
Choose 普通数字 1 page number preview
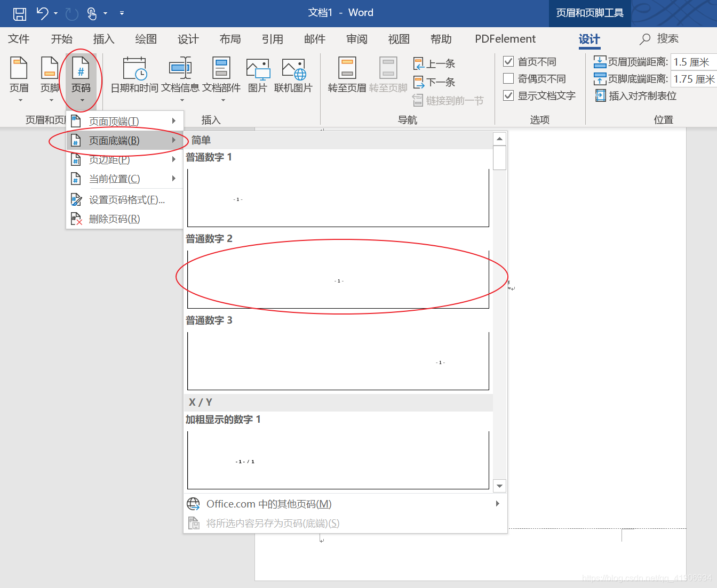[338, 198]
